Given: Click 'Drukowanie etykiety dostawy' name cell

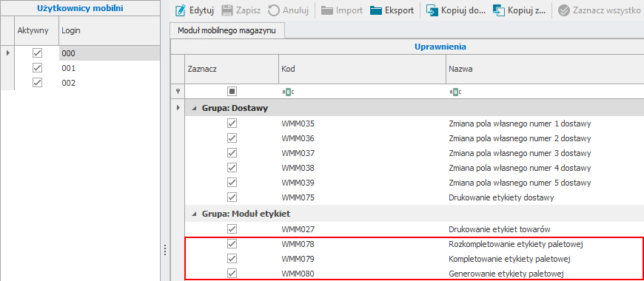Looking at the screenshot, I should (x=545, y=197).
